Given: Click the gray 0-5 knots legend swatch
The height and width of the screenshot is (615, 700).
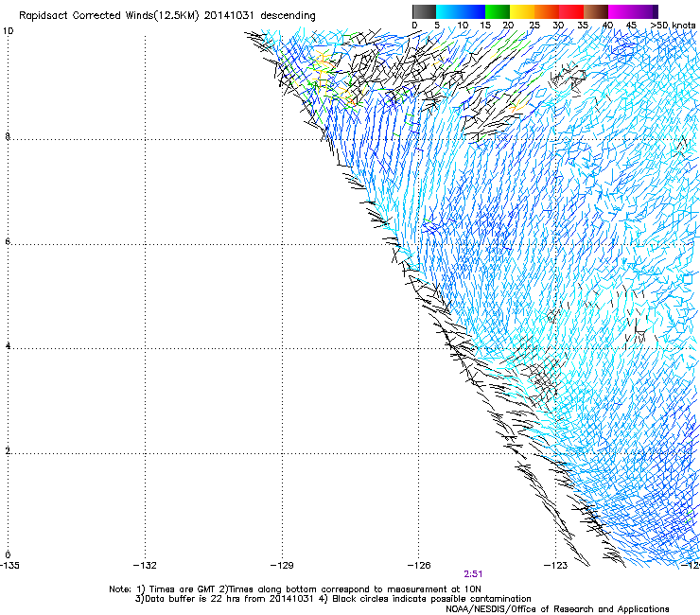Looking at the screenshot, I should click(x=424, y=11).
